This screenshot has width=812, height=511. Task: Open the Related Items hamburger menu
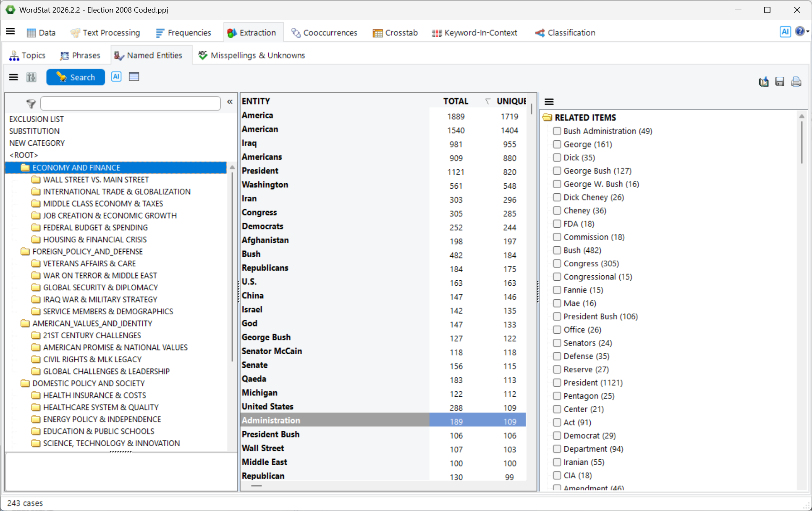549,102
